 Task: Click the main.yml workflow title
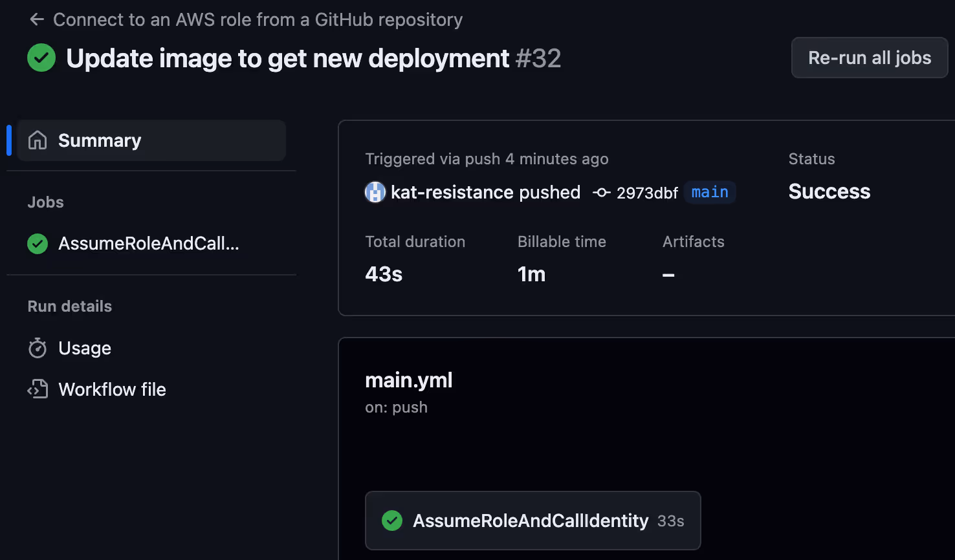[409, 380]
